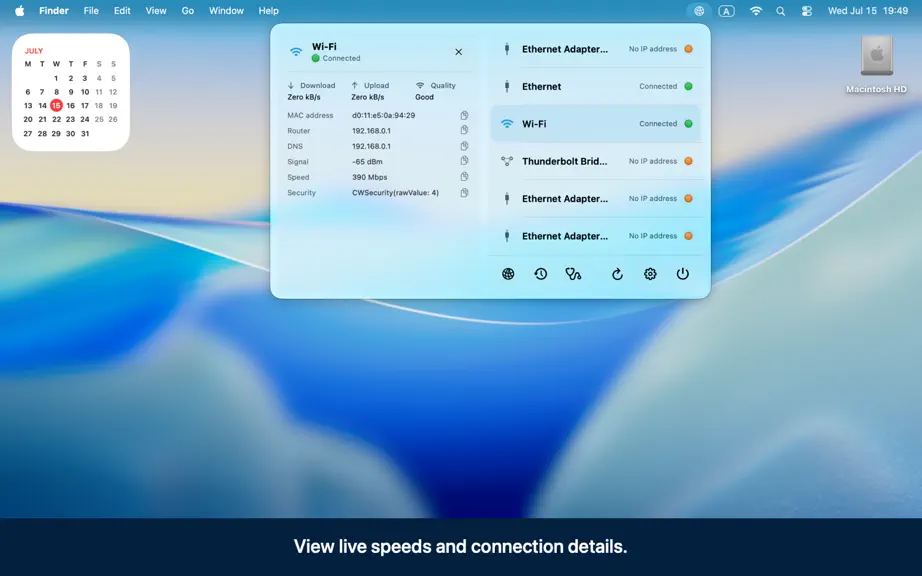Click the Router value 192.168.0.1

pos(371,130)
